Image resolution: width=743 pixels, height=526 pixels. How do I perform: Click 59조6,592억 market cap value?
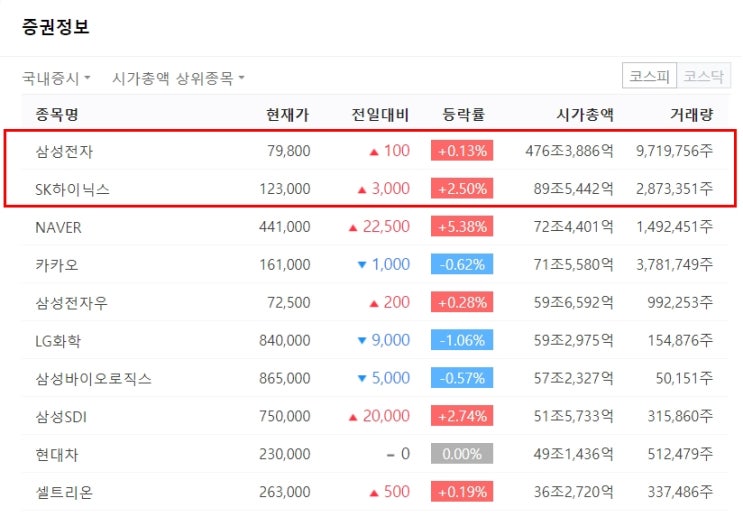click(x=574, y=302)
